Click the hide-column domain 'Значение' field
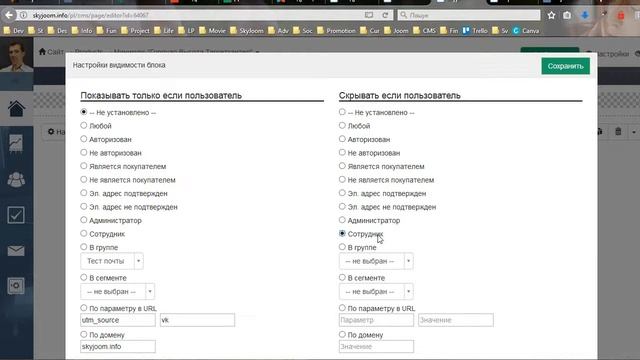 click(x=376, y=346)
